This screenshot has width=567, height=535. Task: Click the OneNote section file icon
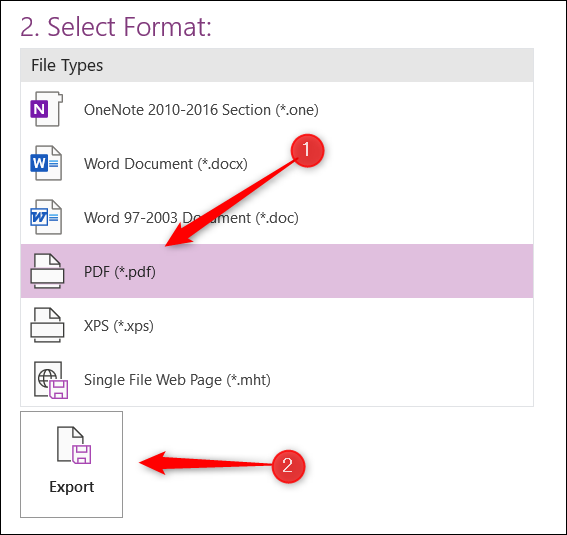[47, 109]
